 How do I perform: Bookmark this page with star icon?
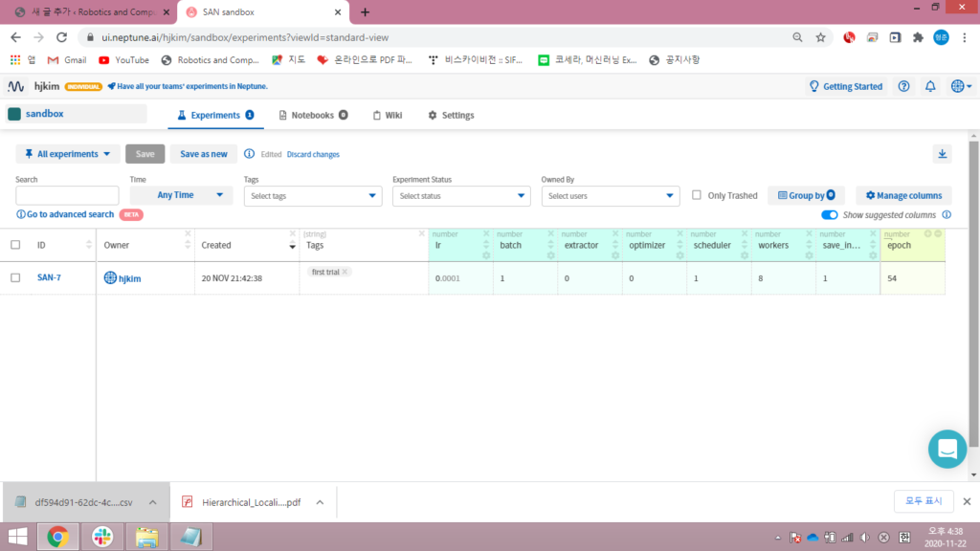click(x=820, y=37)
